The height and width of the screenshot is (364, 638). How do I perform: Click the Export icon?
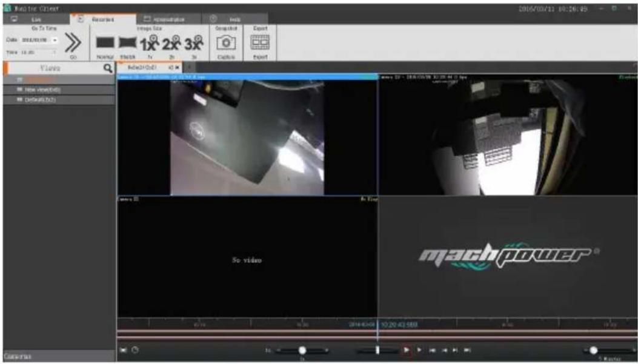pyautogui.click(x=260, y=42)
